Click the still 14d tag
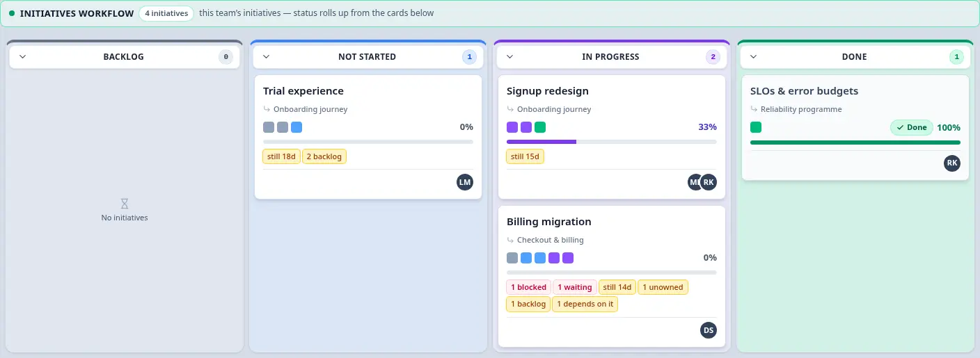The width and height of the screenshot is (980, 358). tap(617, 287)
